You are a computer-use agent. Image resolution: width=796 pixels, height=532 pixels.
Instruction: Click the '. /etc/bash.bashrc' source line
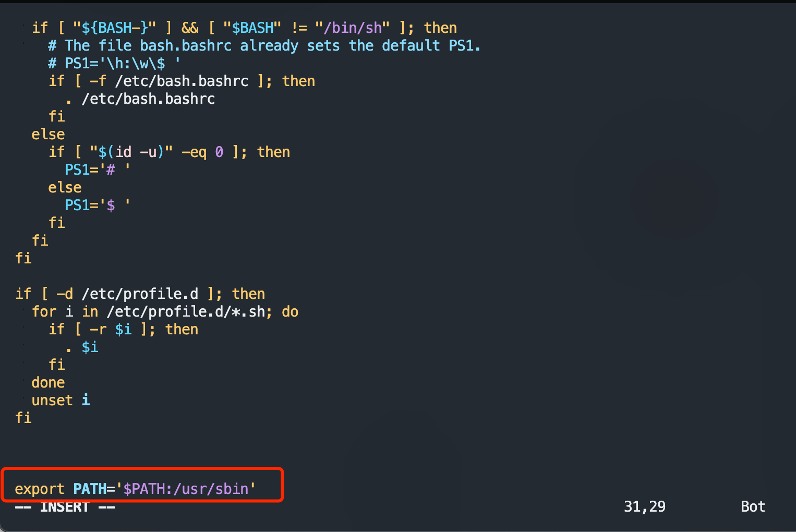coord(140,99)
